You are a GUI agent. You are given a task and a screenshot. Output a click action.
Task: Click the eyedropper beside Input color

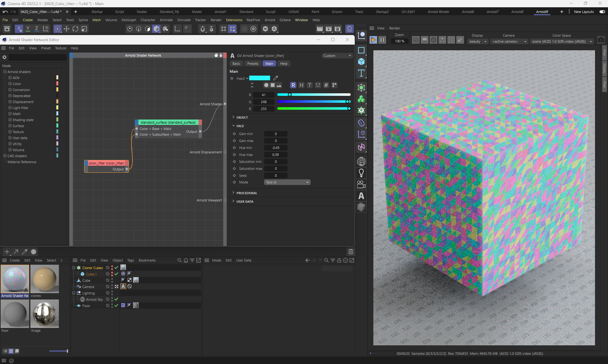click(x=275, y=78)
